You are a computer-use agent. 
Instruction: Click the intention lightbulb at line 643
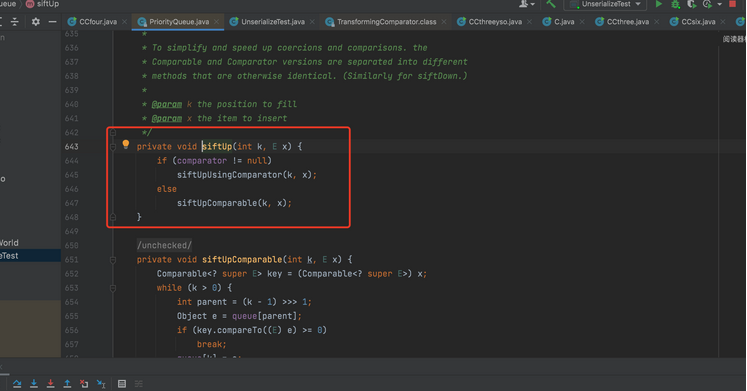tap(126, 144)
